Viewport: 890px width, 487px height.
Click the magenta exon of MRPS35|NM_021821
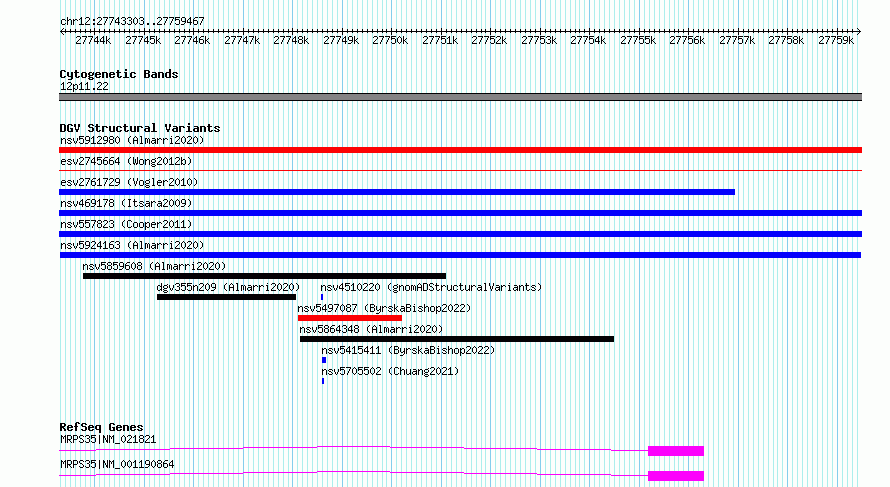pos(676,451)
